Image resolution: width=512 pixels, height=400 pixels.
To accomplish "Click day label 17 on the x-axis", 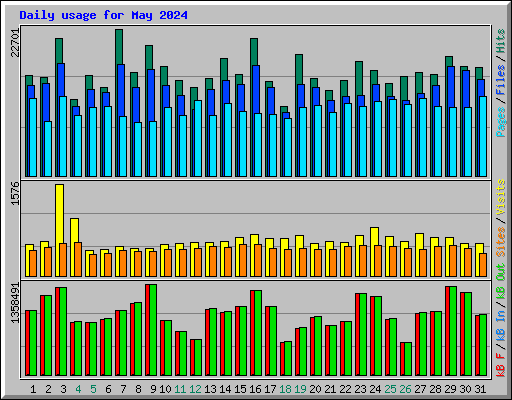I will (x=270, y=389).
